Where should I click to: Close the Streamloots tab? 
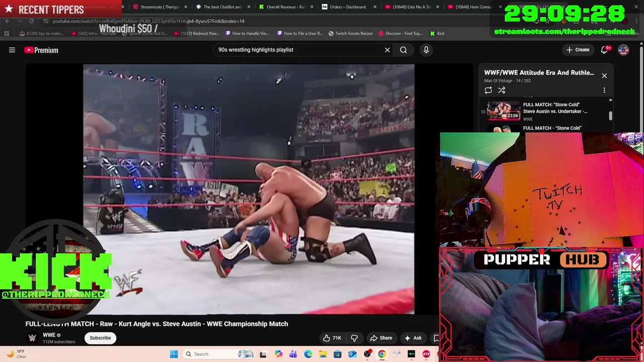click(x=186, y=7)
